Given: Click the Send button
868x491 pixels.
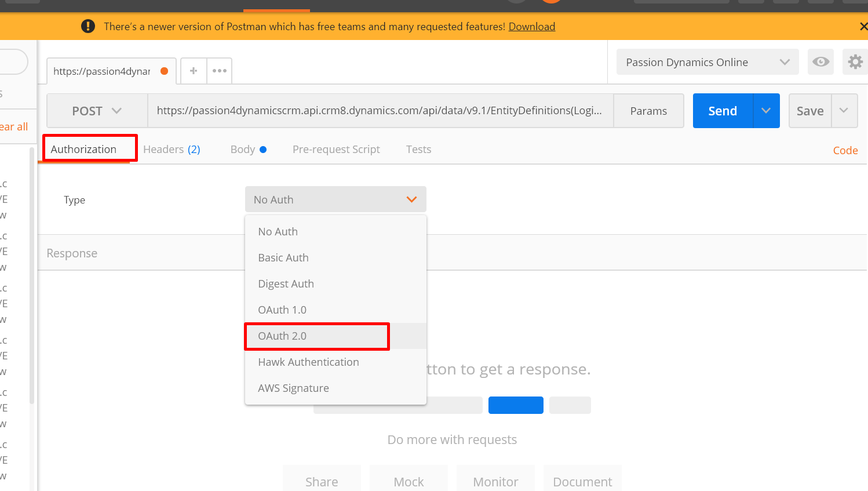Looking at the screenshot, I should (x=723, y=111).
